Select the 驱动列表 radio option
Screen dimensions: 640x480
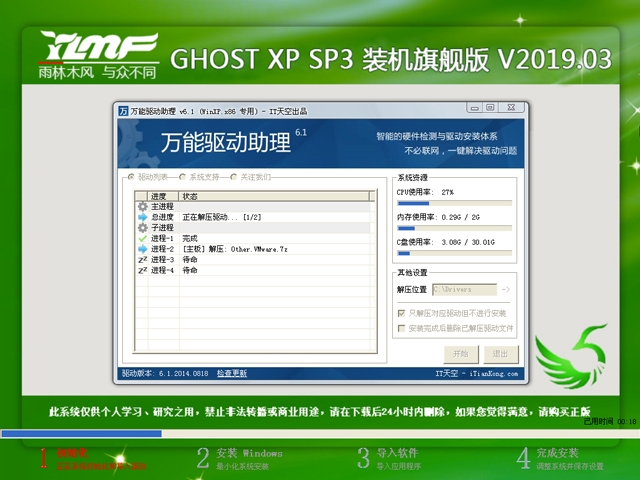(130, 177)
